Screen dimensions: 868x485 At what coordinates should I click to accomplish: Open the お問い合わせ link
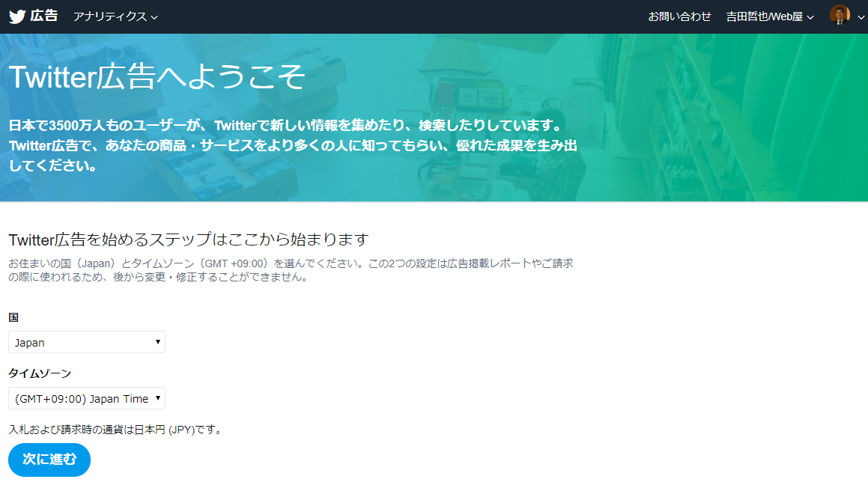coord(679,16)
